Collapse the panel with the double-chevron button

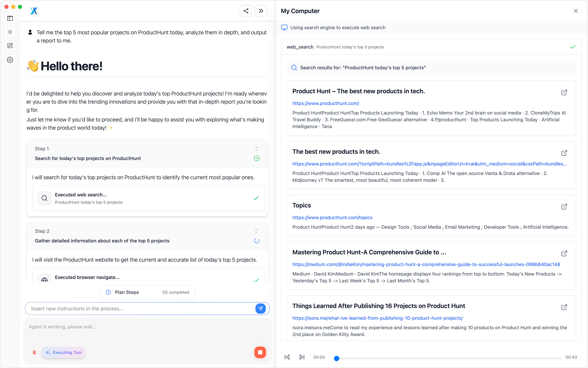pyautogui.click(x=261, y=11)
